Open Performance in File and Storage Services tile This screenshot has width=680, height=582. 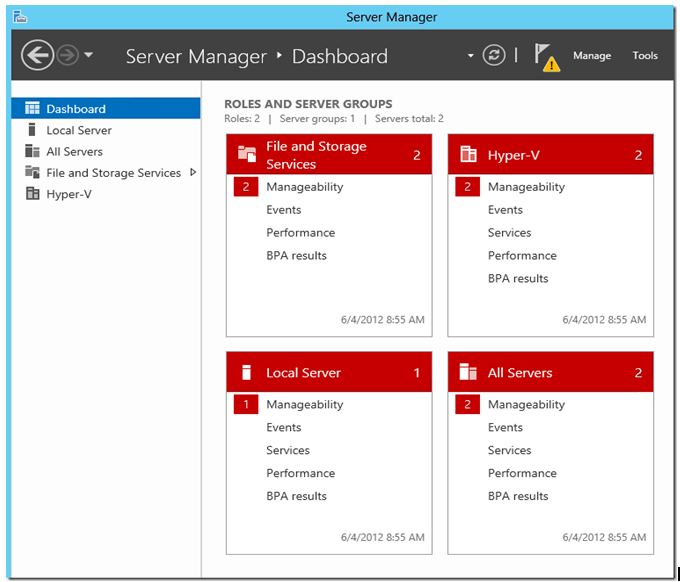[x=301, y=233]
